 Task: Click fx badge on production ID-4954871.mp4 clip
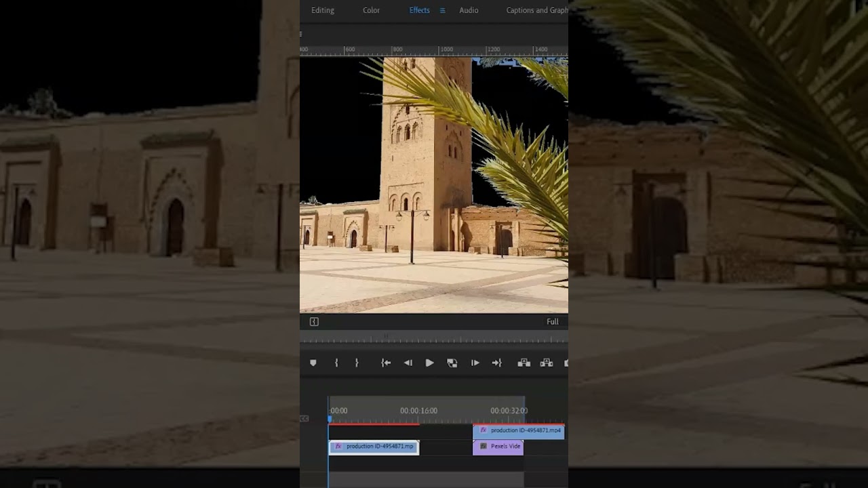click(x=484, y=430)
